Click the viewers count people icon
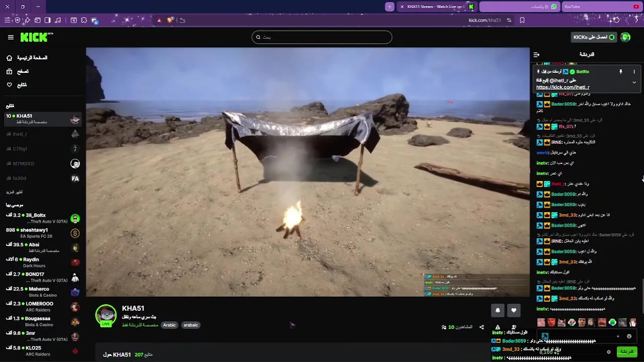 444,327
